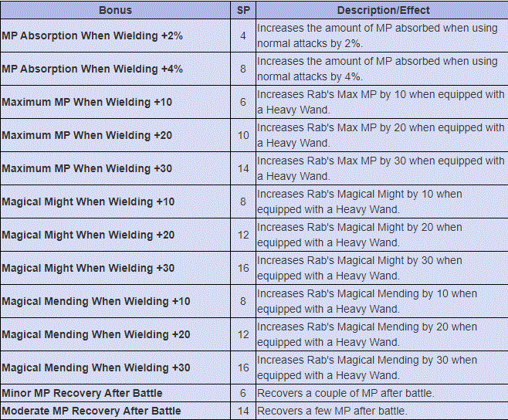Image resolution: width=508 pixels, height=420 pixels.
Task: Click Maximum MP When Wielding +10 bonus
Action: [88, 102]
